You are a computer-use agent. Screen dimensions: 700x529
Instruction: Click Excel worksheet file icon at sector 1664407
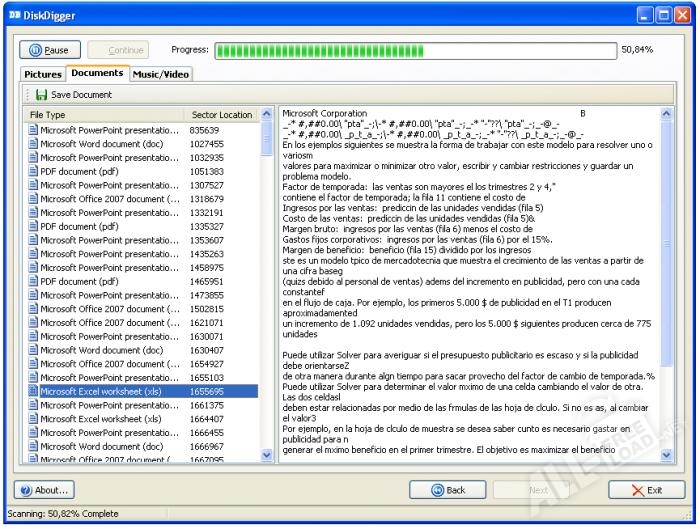33,420
